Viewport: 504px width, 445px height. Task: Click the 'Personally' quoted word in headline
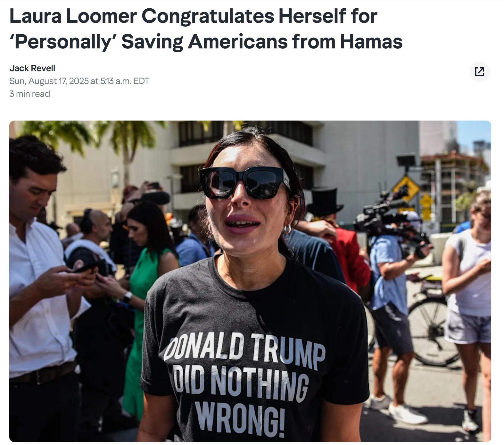(63, 42)
